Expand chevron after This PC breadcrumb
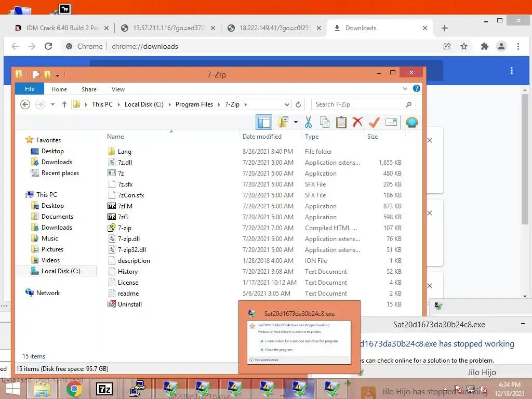Viewport: 532px width, 399px height. pos(118,104)
